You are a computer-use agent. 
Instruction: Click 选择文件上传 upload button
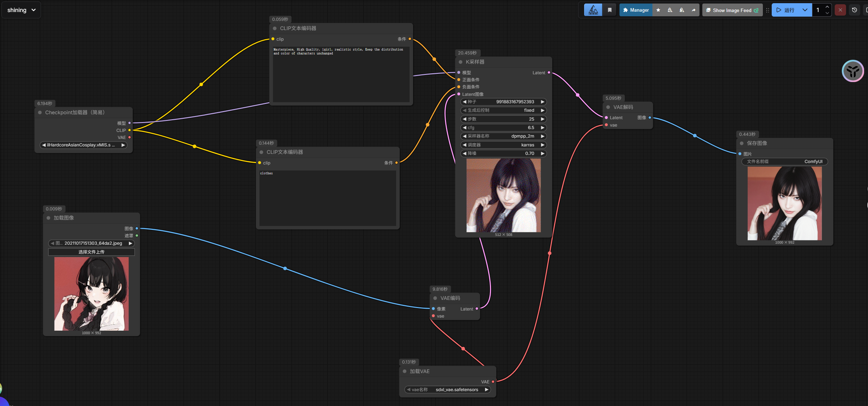(91, 252)
